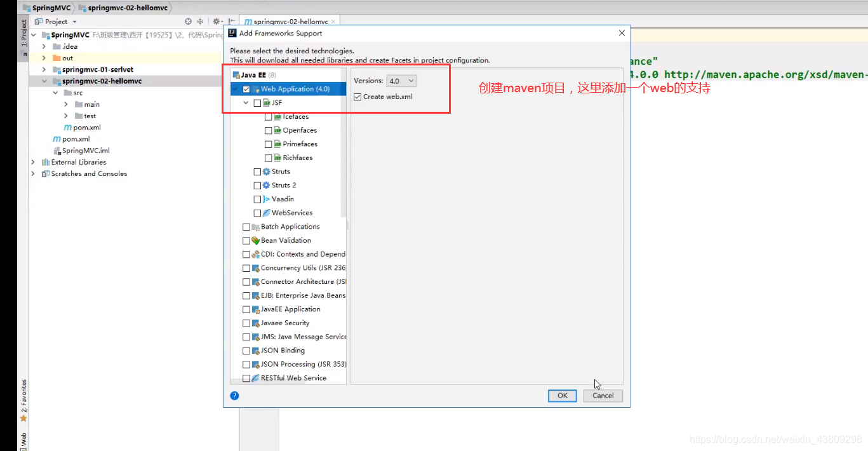Click the collapse-all icon in Project panel header
The width and height of the screenshot is (868, 451).
[200, 22]
